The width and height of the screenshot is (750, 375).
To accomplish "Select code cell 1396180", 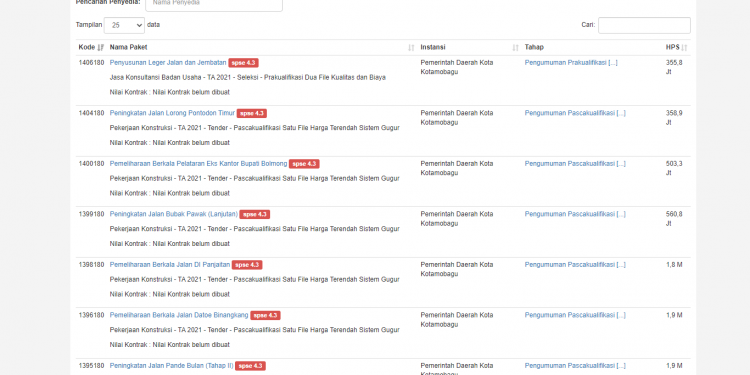I will [91, 315].
